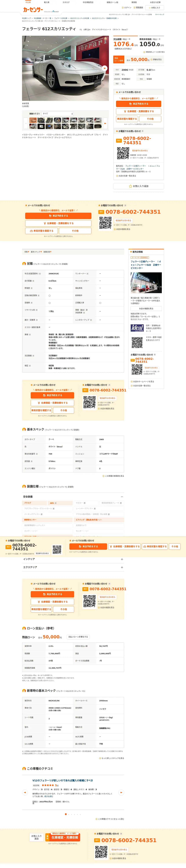186x868 pixels.
Task: Click review carousel right arrow
Action: tap(121, 792)
